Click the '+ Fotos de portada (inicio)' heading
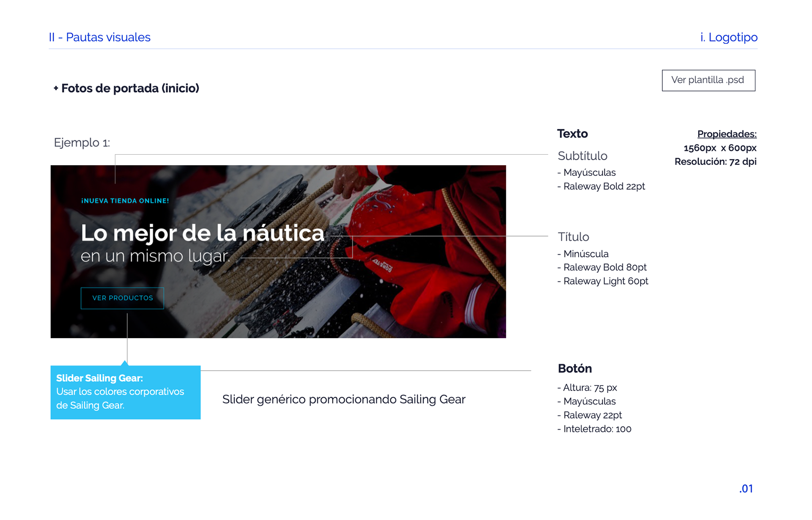Screen dimensions: 812x520 126,88
